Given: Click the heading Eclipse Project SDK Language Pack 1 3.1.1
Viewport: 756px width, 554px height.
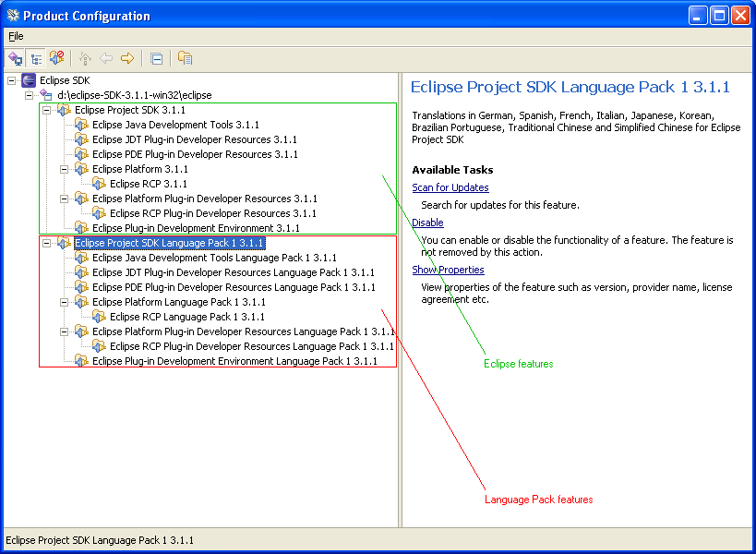Looking at the screenshot, I should (x=570, y=88).
